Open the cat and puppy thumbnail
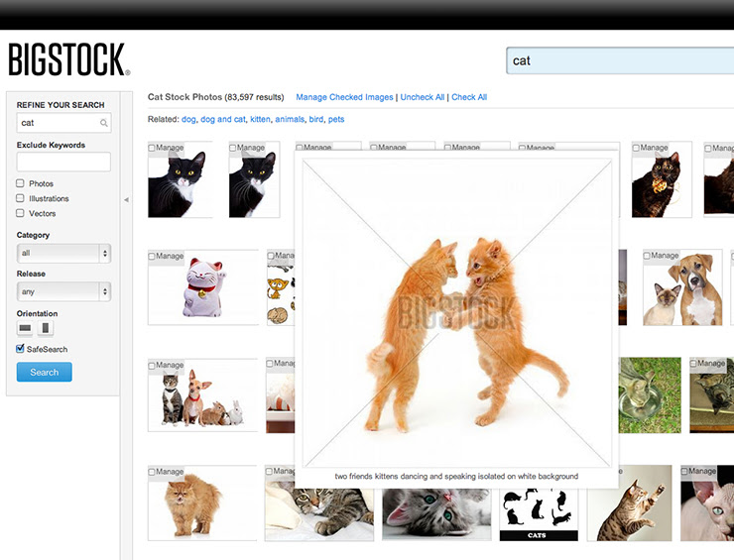The width and height of the screenshot is (734, 560). click(x=682, y=287)
